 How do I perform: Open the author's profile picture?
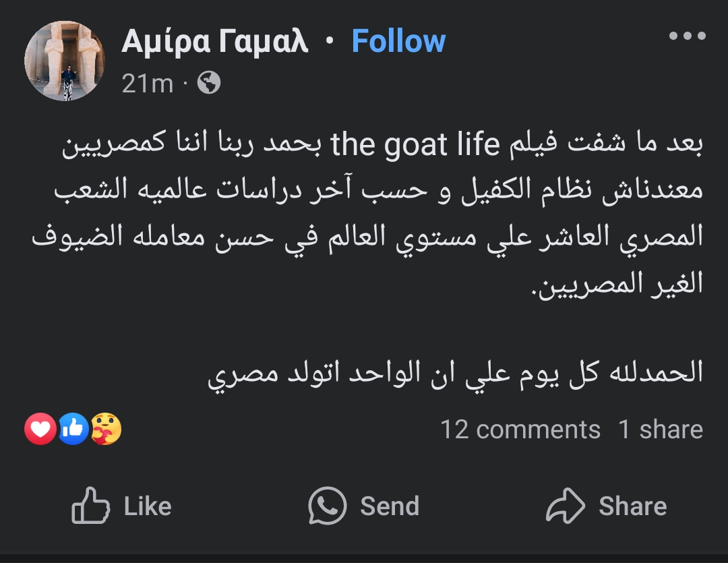65,61
